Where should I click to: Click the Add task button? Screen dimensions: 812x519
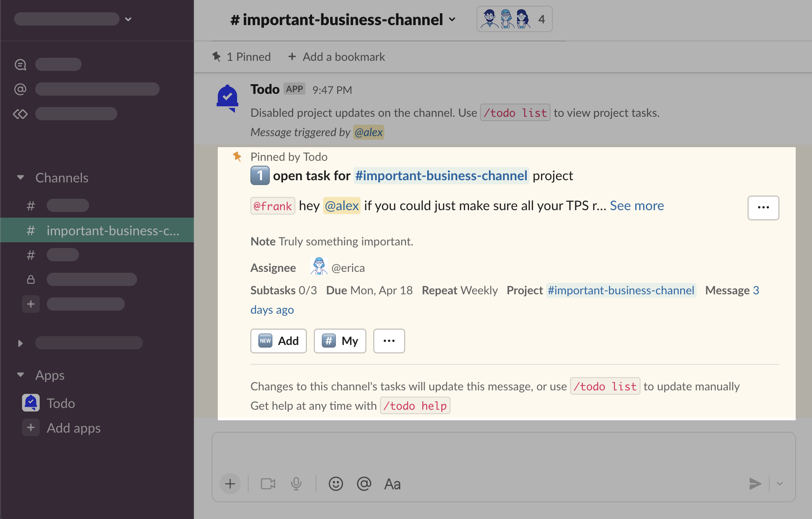tap(279, 341)
